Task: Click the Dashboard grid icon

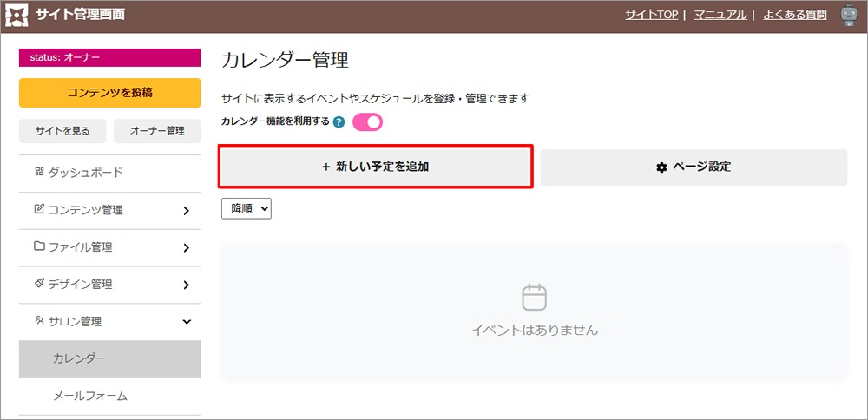Action: click(39, 172)
